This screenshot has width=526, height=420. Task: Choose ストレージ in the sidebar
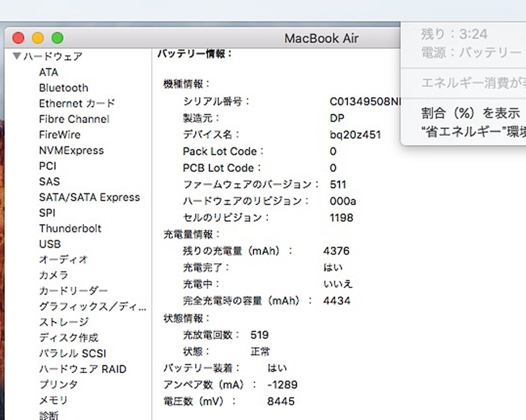(x=64, y=322)
